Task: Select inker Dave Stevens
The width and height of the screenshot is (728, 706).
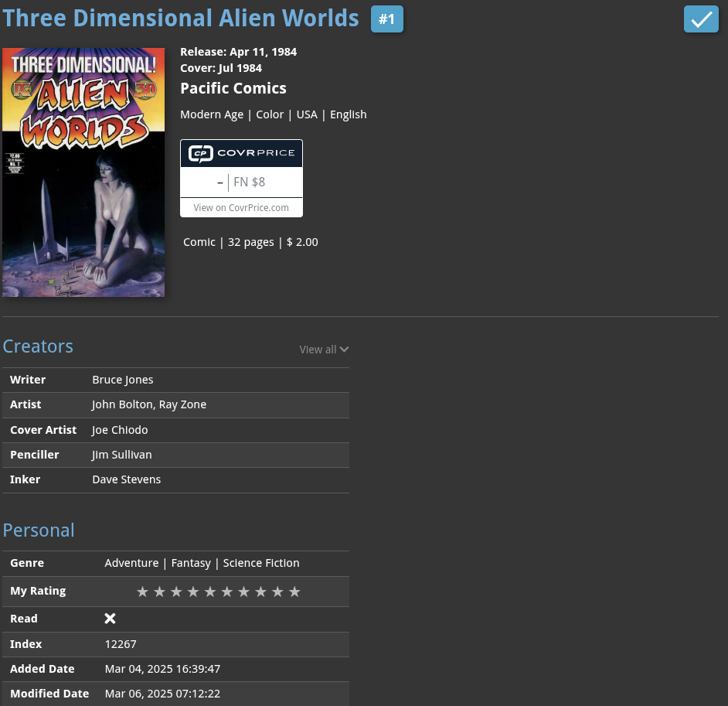Action: (x=126, y=479)
